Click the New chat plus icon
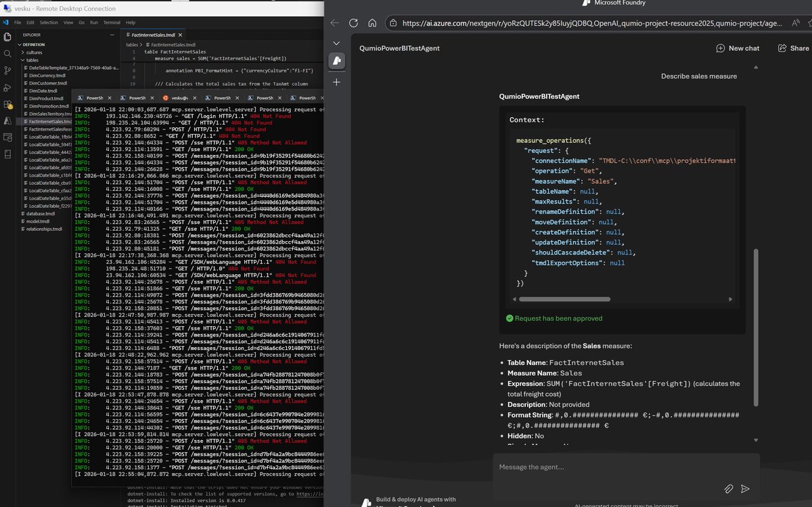This screenshot has width=812, height=507. pos(720,48)
